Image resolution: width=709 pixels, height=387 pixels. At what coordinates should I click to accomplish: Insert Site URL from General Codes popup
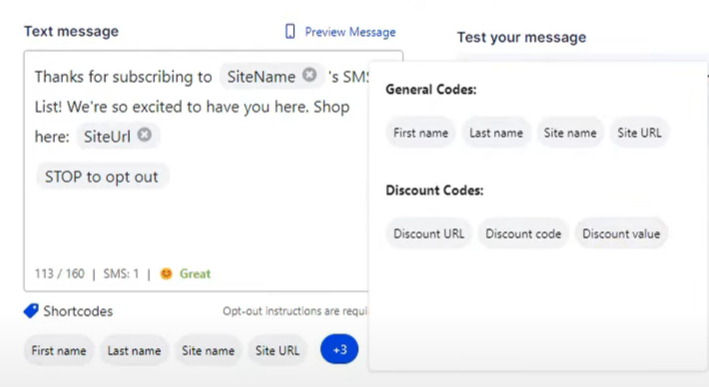639,133
